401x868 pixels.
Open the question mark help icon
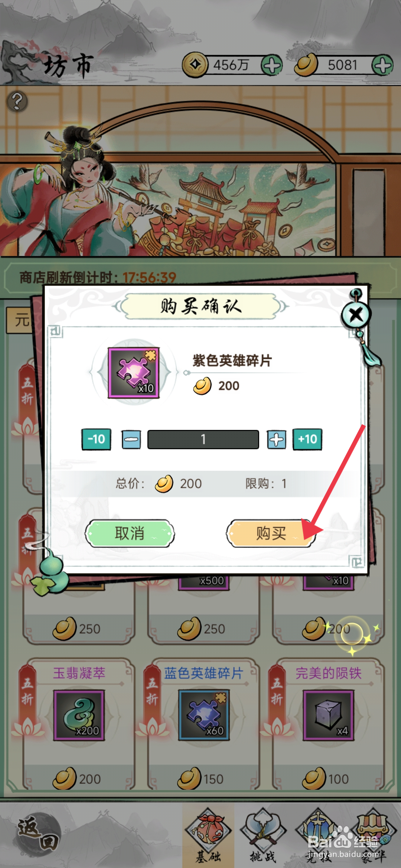tap(17, 101)
